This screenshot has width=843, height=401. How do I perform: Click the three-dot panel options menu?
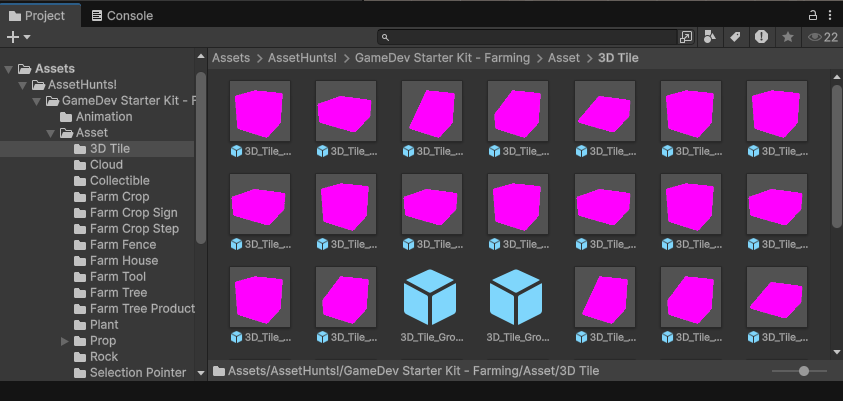click(x=830, y=15)
